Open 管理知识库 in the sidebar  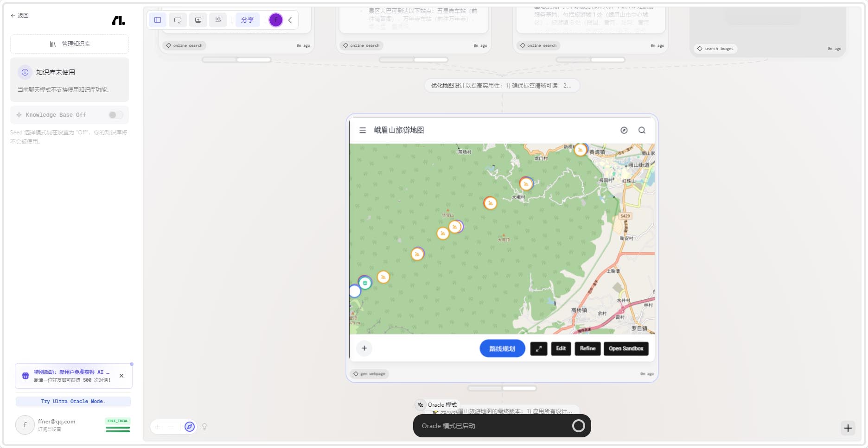point(70,44)
